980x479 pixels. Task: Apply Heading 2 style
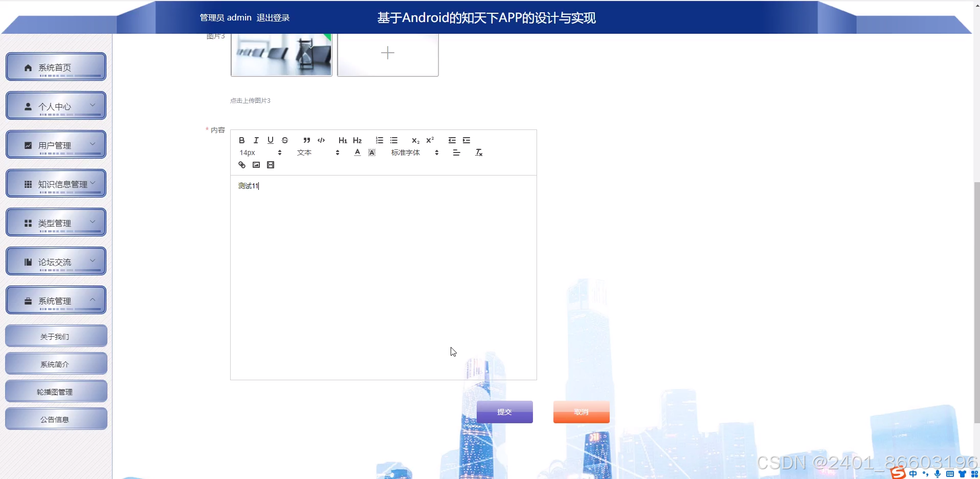[x=358, y=140]
